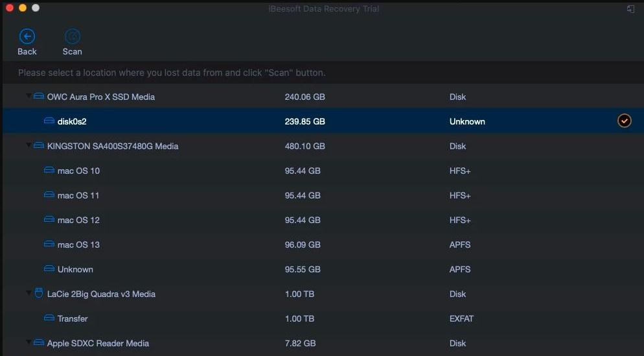This screenshot has height=356, width=644.
Task: Click the Scan toolbar icon
Action: 73,36
